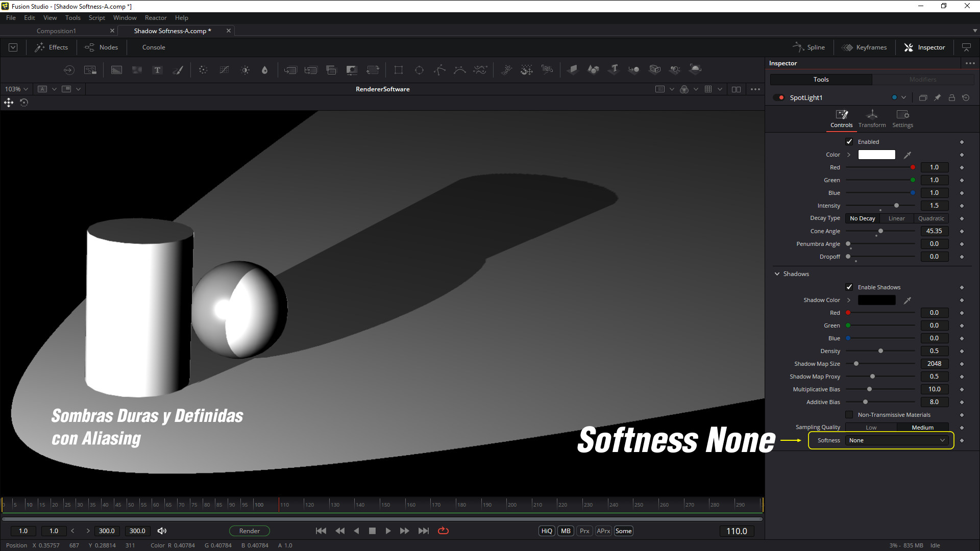Image resolution: width=980 pixels, height=551 pixels.
Task: Switch to the Transform tab
Action: (872, 118)
